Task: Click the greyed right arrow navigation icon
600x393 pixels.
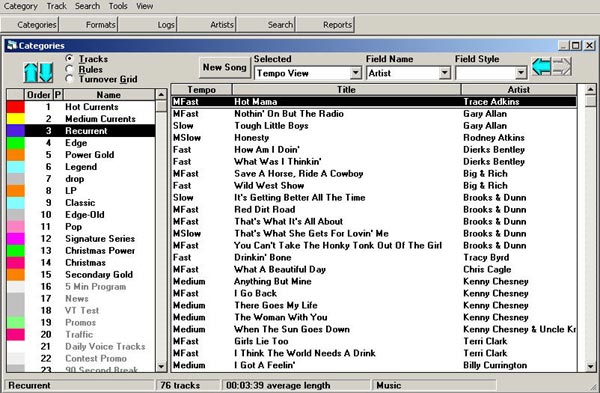Action: [562, 66]
